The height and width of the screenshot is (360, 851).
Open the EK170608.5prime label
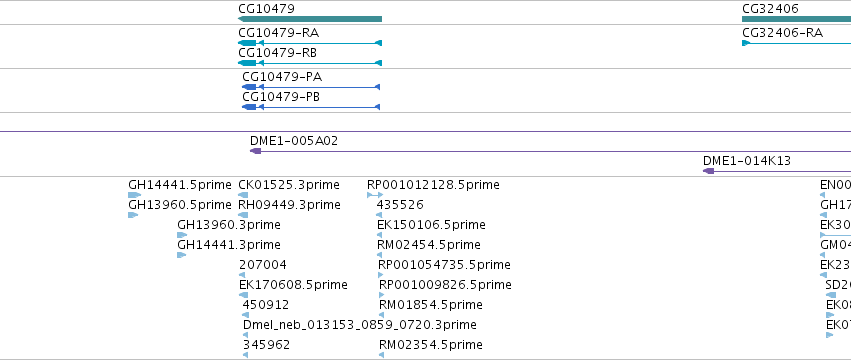[x=293, y=285]
